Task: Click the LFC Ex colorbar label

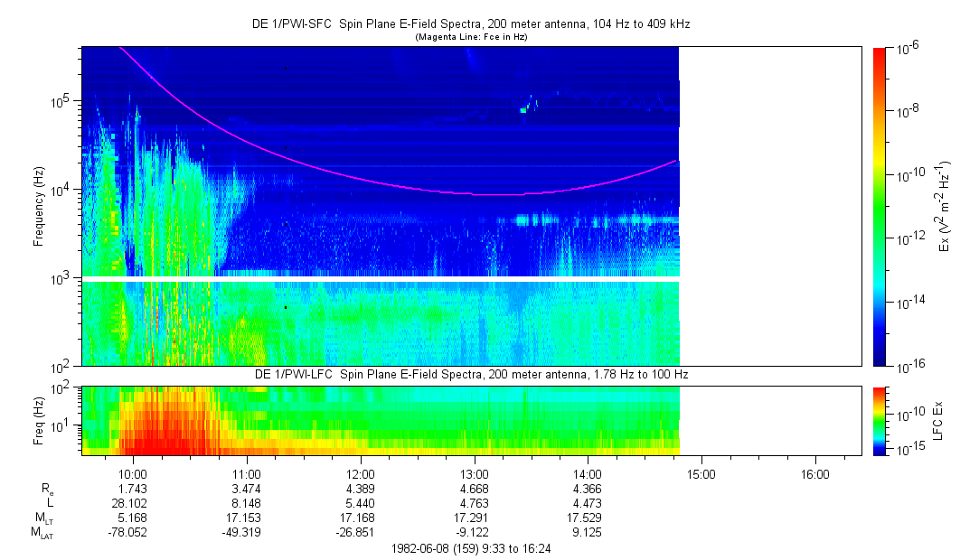Action: 937,421
